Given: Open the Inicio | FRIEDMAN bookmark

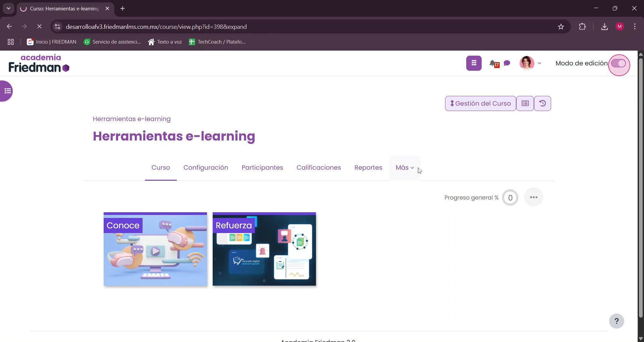Looking at the screenshot, I should [x=52, y=42].
